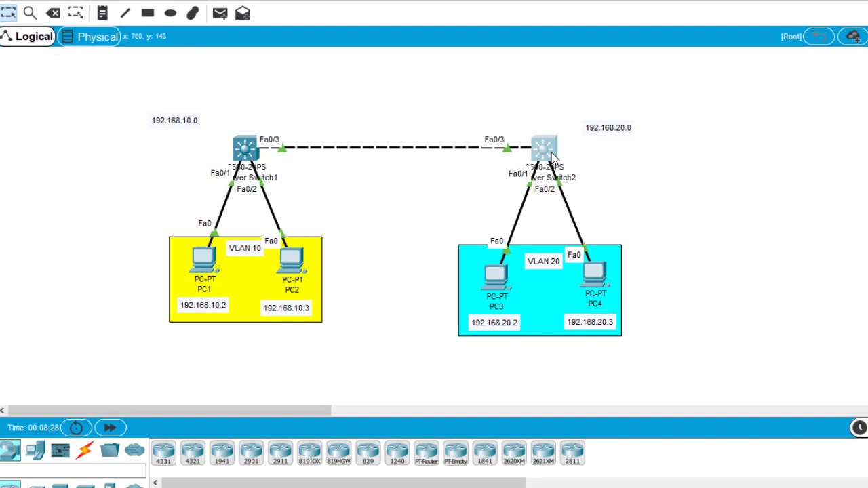This screenshot has height=488, width=868.
Task: Select Components category
Action: (60, 450)
